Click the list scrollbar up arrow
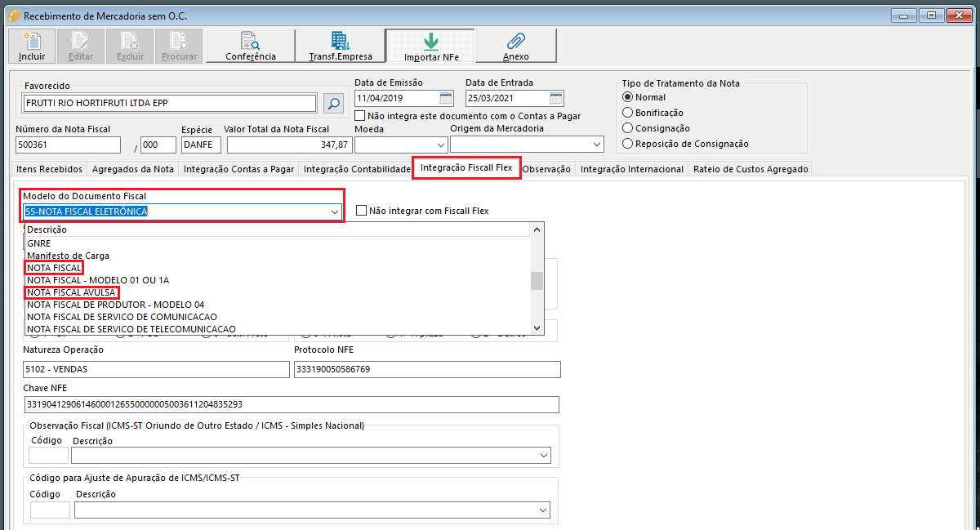The height and width of the screenshot is (530, 980). click(537, 229)
